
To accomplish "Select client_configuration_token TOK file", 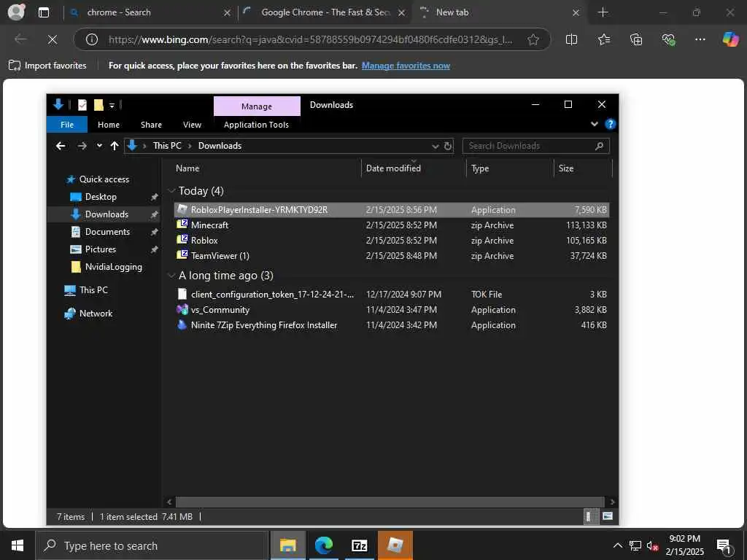I will (392, 295).
